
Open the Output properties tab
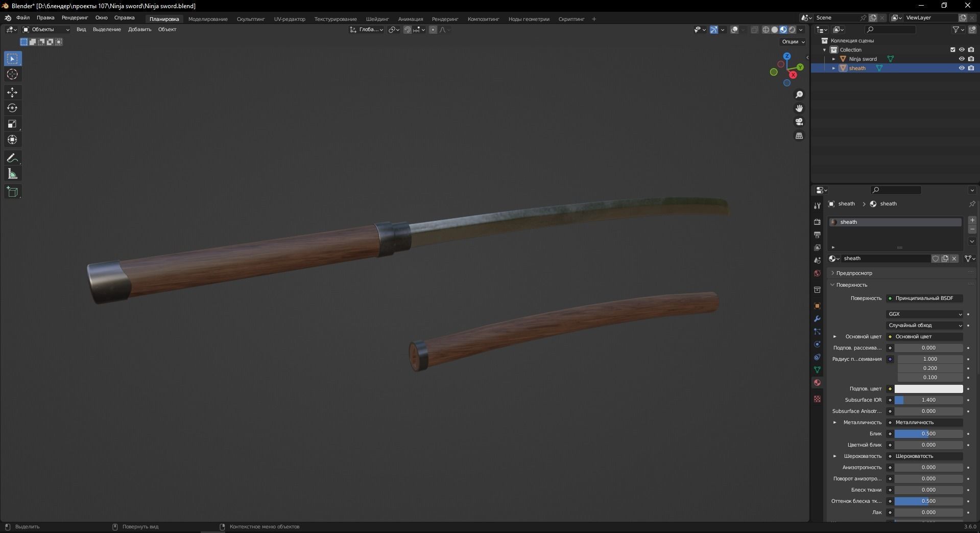click(817, 235)
